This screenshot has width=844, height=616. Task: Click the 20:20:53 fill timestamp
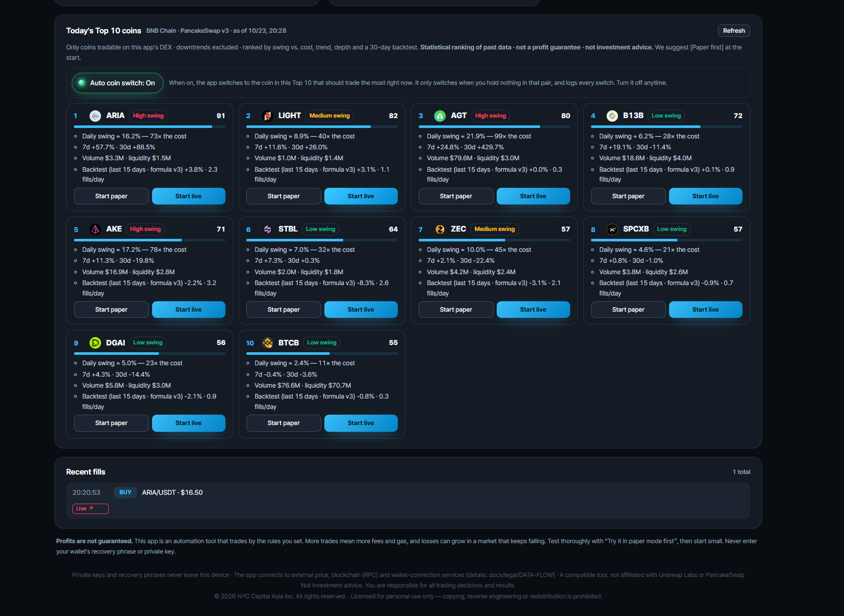point(86,492)
